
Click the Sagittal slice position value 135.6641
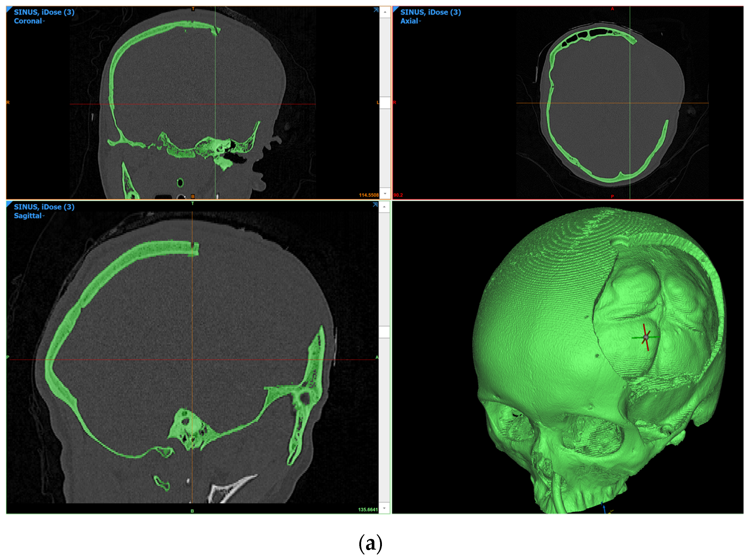click(368, 510)
